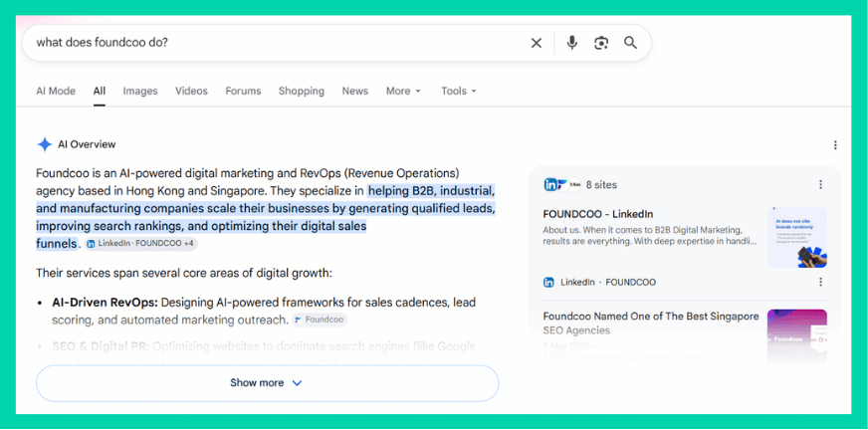
Task: Open the FOUNDCOO - LinkedIn result title
Action: [598, 214]
